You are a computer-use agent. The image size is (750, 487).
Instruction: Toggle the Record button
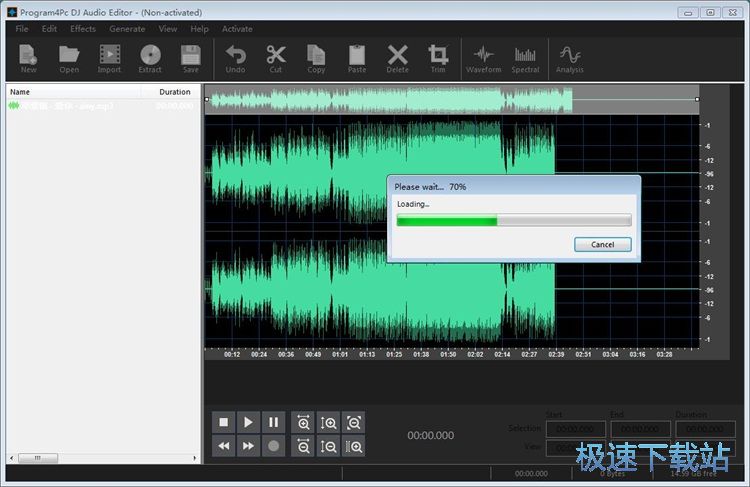tap(273, 446)
